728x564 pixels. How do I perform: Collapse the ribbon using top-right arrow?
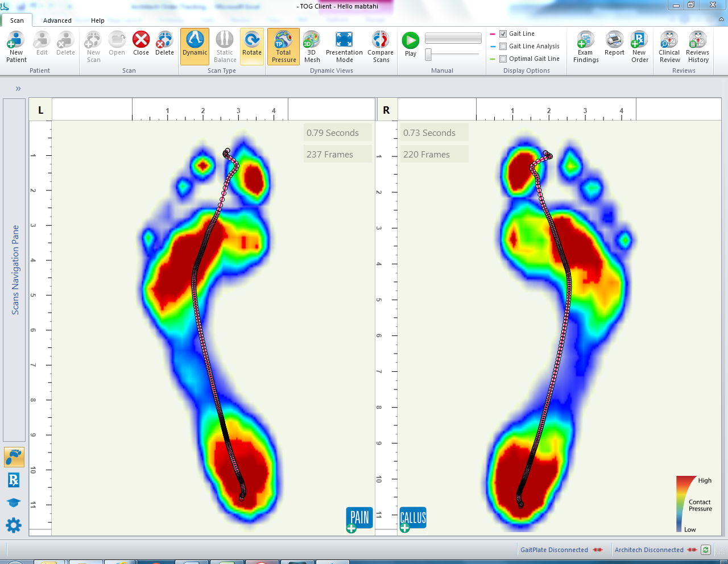point(722,20)
